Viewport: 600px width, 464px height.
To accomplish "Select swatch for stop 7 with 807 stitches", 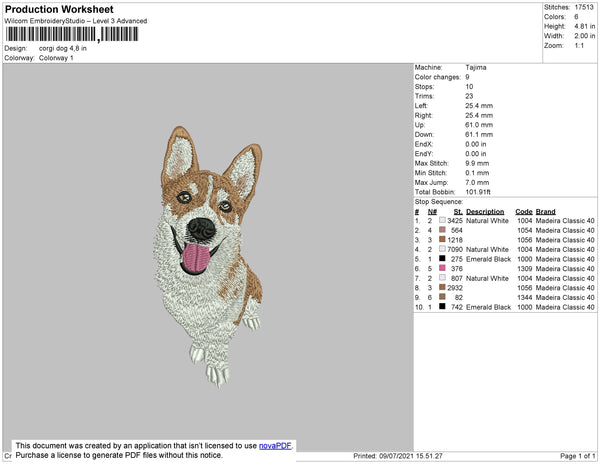I will [x=442, y=278].
